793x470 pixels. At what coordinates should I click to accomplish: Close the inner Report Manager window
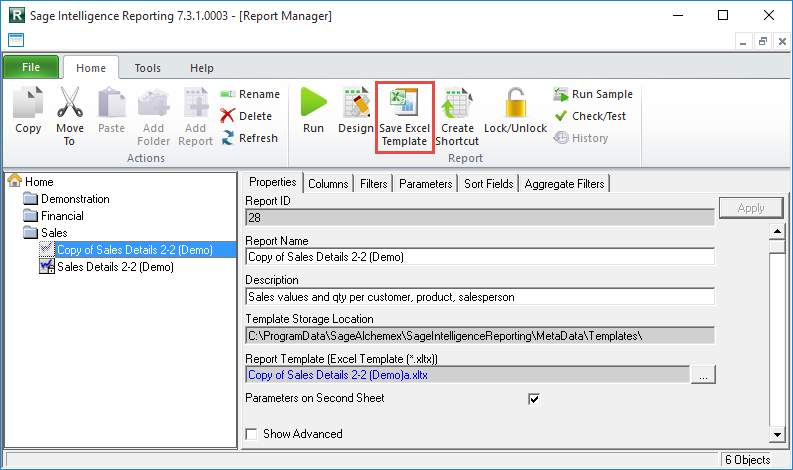[782, 41]
